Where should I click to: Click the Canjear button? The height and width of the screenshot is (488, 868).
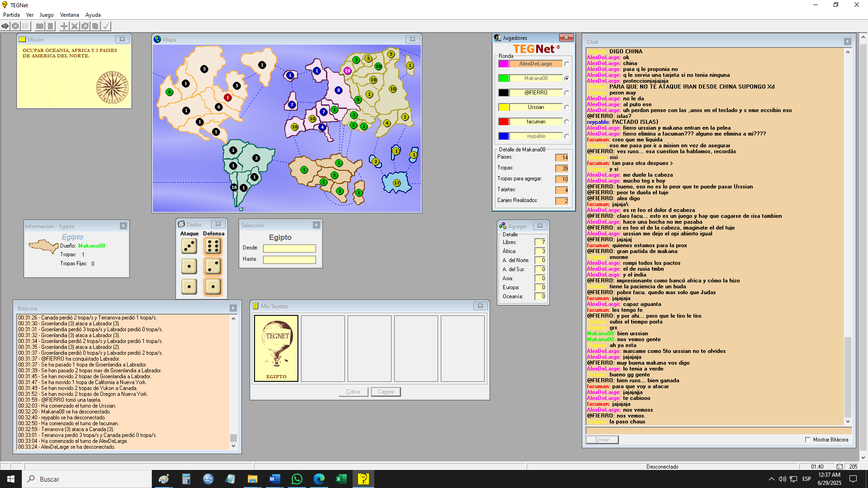pos(386,392)
